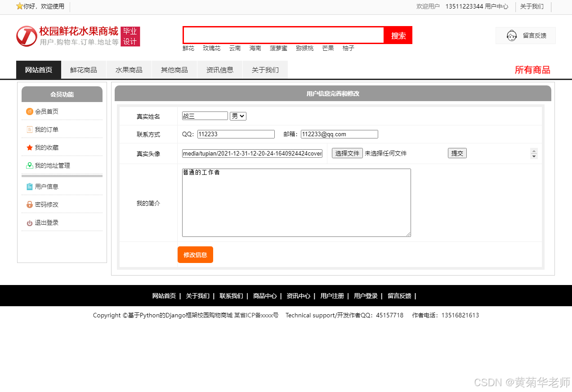This screenshot has height=392, width=572.
Task: Click the QQ number input field
Action: 236,134
